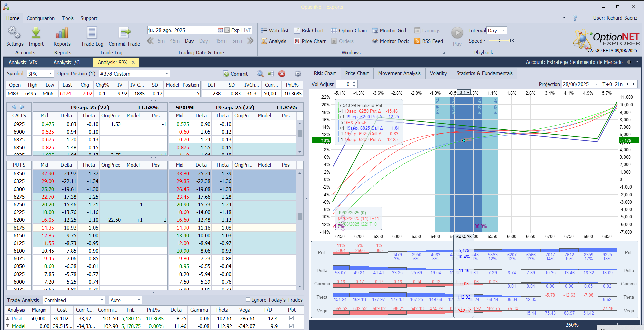Toggle the T+0 line display
644x330 pixels.
(x=607, y=84)
